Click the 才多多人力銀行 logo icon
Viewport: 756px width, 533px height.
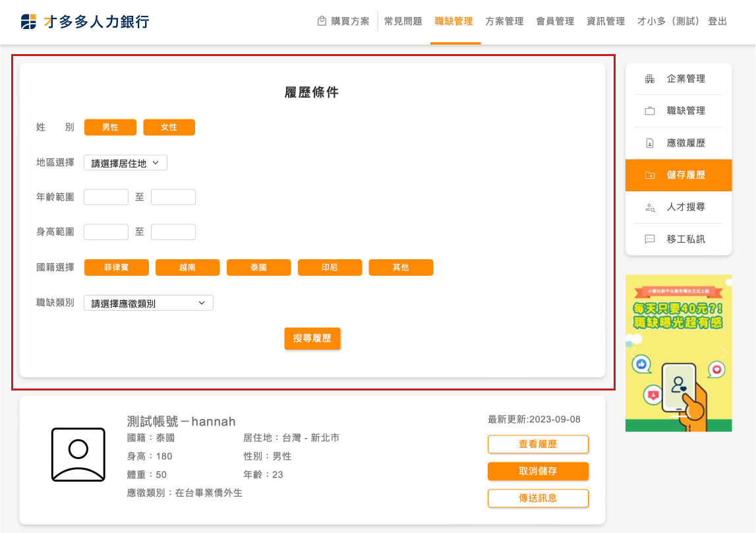pyautogui.click(x=29, y=22)
